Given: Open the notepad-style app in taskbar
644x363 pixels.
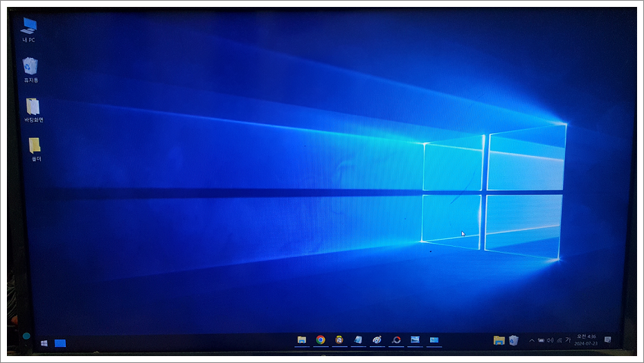Looking at the screenshot, I should [358, 340].
